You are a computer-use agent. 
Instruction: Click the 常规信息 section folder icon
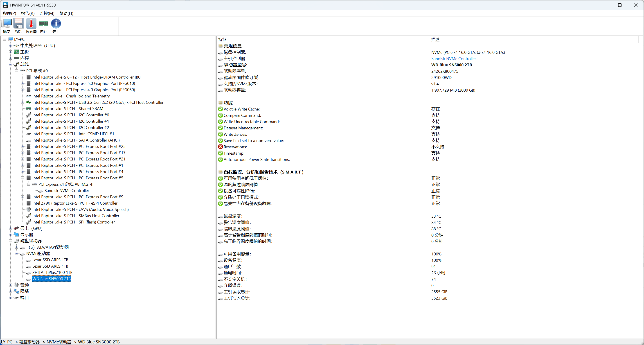(221, 46)
